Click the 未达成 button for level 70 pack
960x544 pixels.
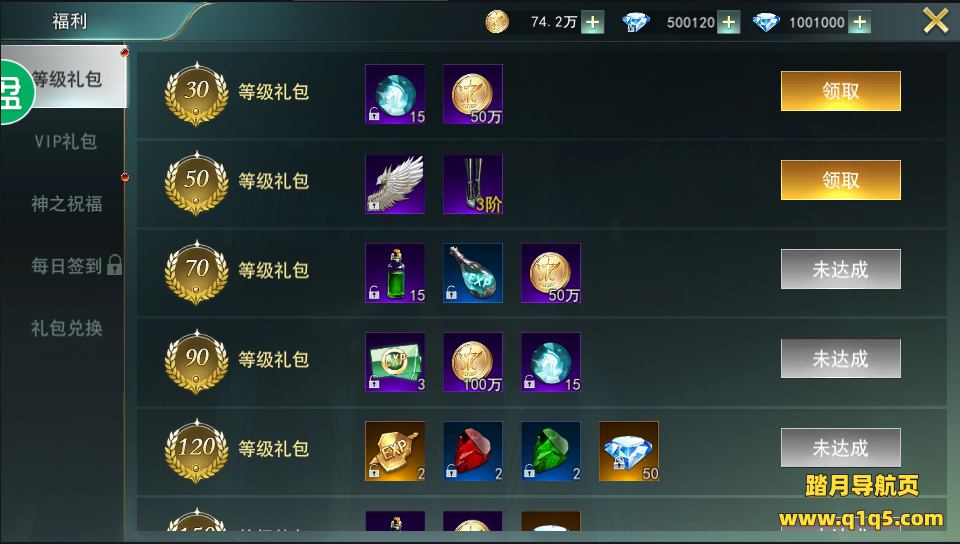tap(840, 269)
